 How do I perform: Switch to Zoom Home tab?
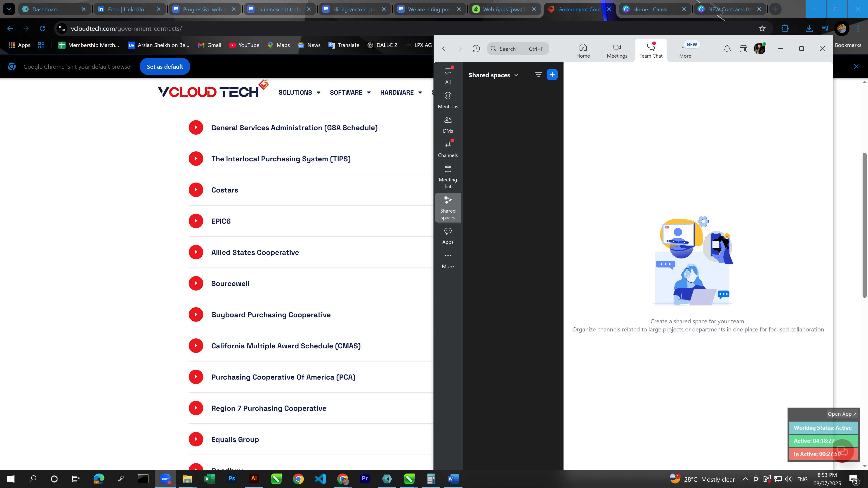pos(583,51)
